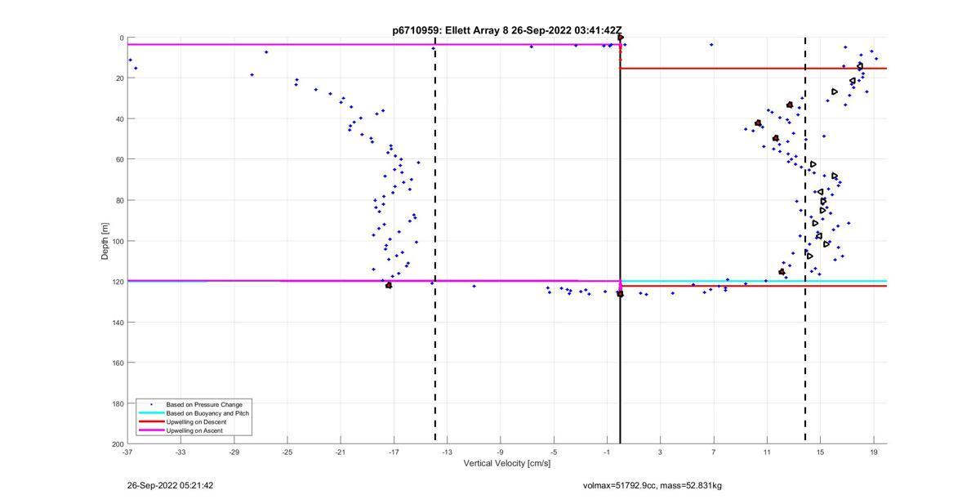Click the footer timestamp "26-Sep-2022 05:21:42"
This screenshot has width=980, height=499.
(x=170, y=486)
